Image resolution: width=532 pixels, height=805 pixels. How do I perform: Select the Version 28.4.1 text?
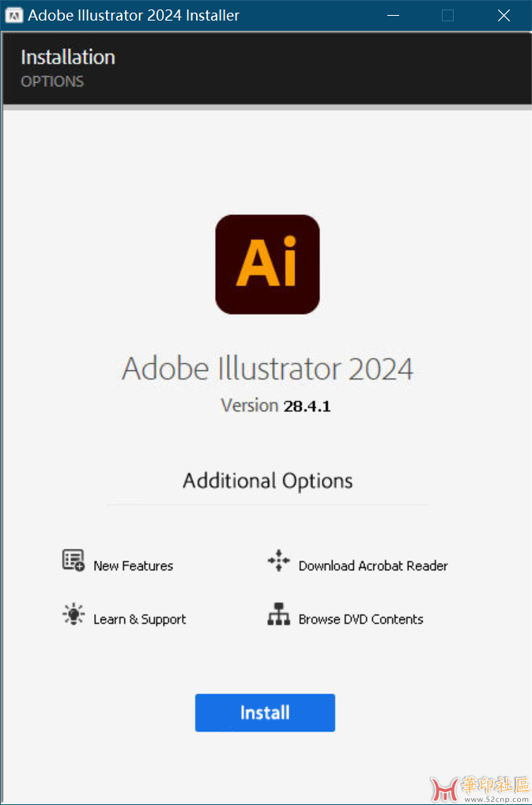pos(276,406)
